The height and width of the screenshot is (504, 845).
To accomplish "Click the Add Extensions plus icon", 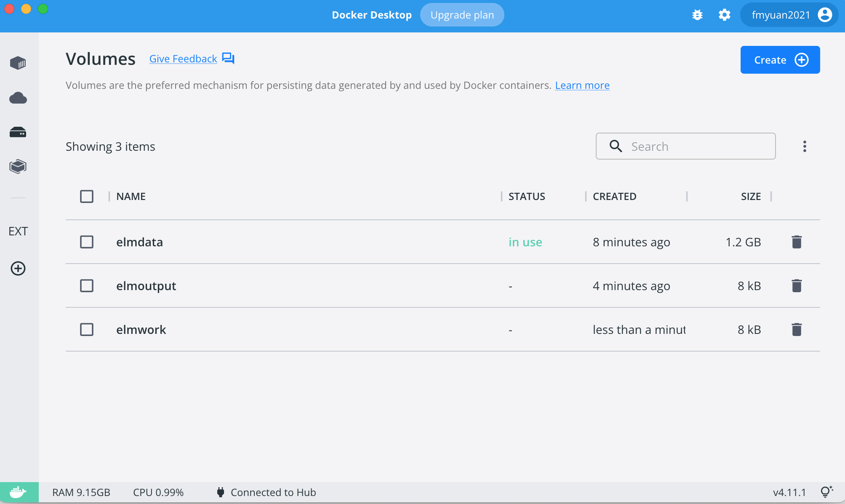I will coord(18,269).
